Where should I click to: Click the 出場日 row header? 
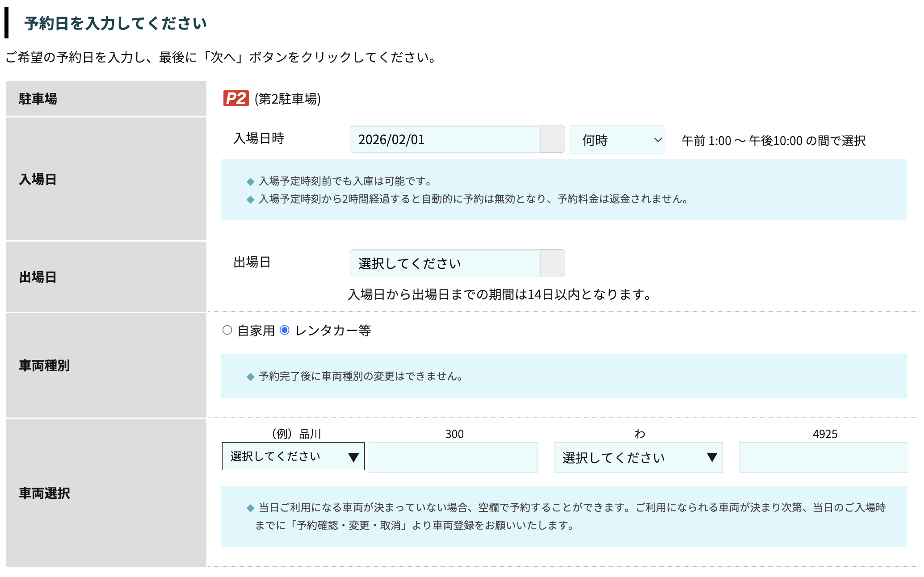click(38, 276)
